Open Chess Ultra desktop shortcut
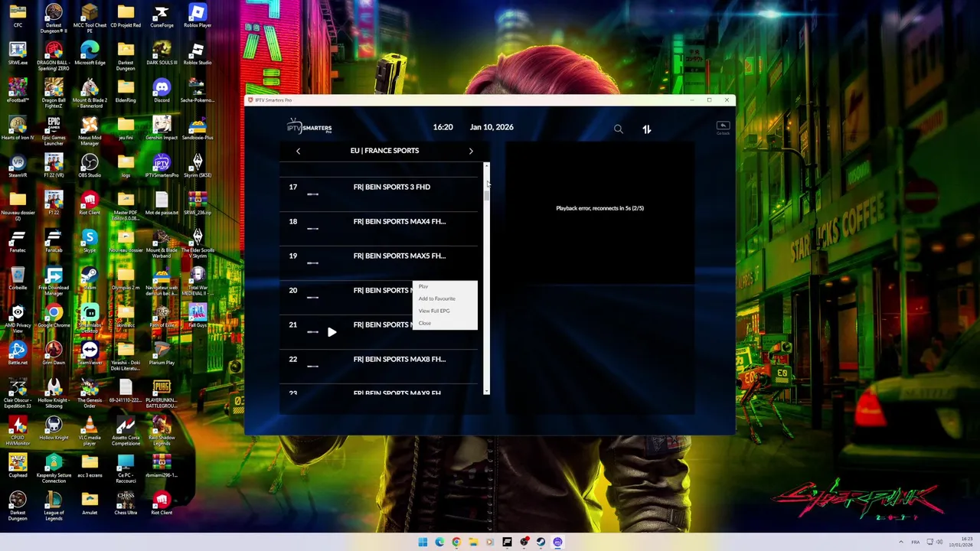Image resolution: width=980 pixels, height=551 pixels. [126, 504]
